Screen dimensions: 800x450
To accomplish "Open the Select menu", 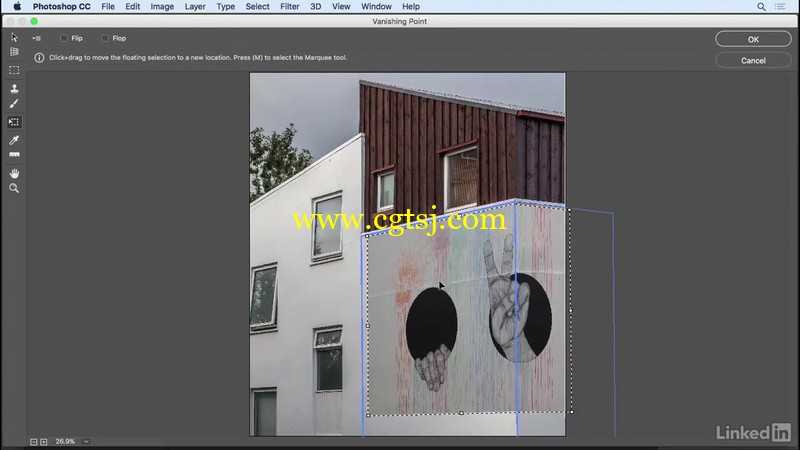I will coord(257,7).
